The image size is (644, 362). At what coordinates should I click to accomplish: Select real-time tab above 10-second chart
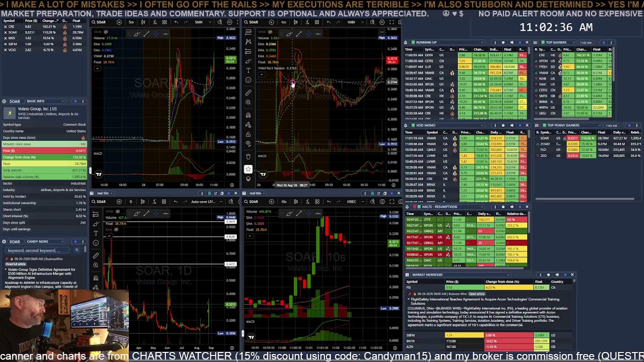coord(256,193)
